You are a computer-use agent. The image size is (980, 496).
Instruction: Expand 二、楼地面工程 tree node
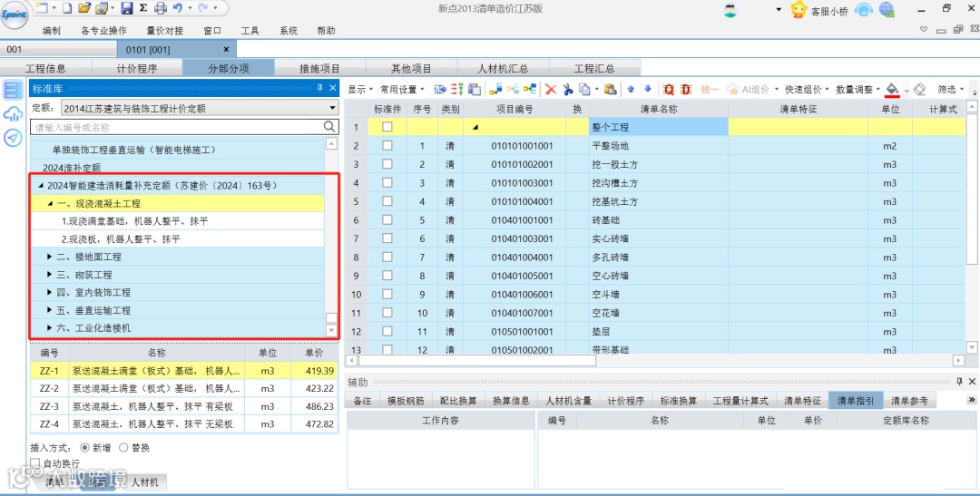tap(50, 257)
